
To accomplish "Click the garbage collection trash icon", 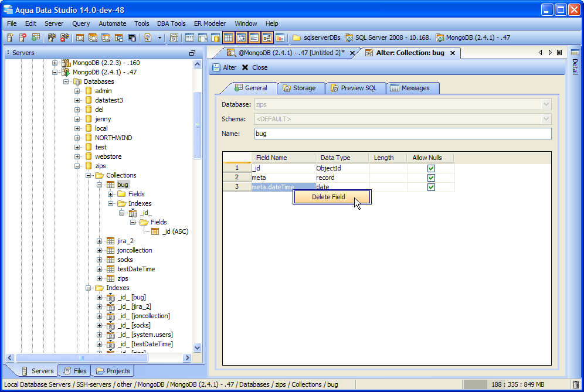I will coord(576,384).
